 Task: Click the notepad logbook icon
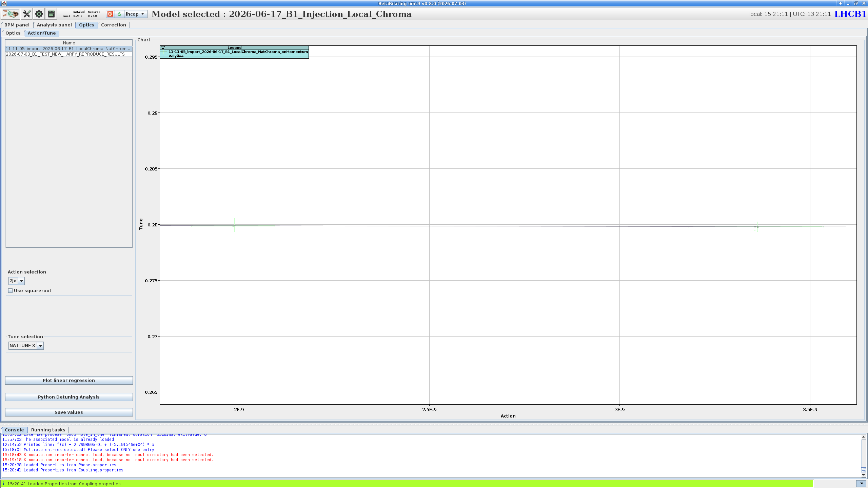[x=51, y=14]
